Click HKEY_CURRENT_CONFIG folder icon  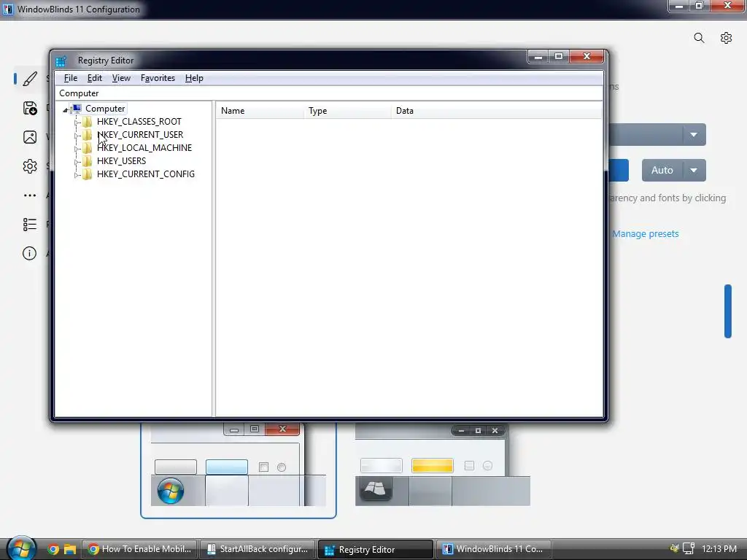point(88,174)
